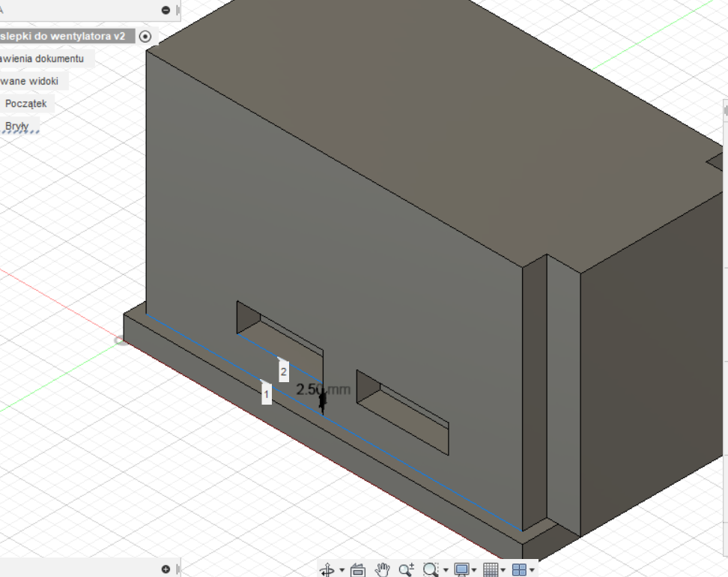Click the Zoom Window / Fit icon
Screen dimensions: 728x577
431,570
